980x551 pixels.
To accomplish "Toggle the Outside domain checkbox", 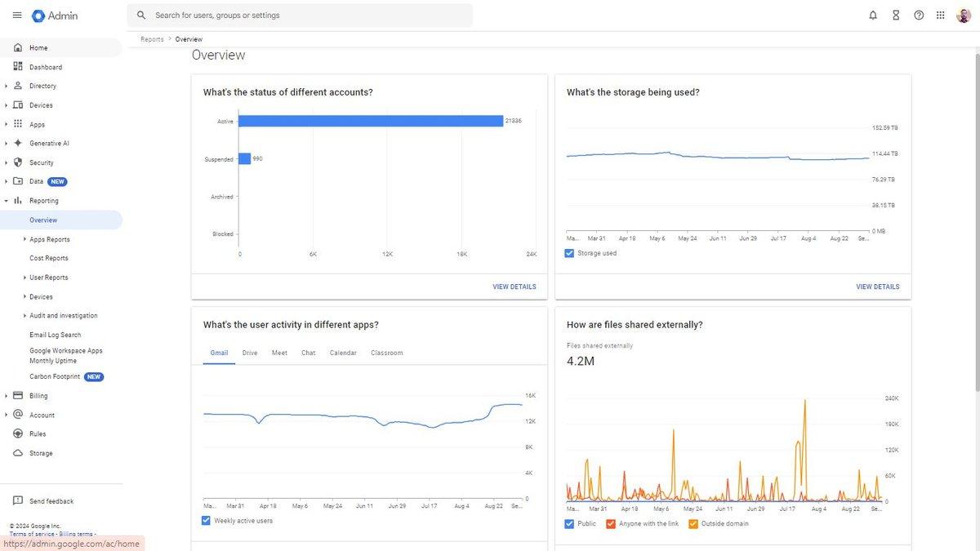I will [x=693, y=524].
